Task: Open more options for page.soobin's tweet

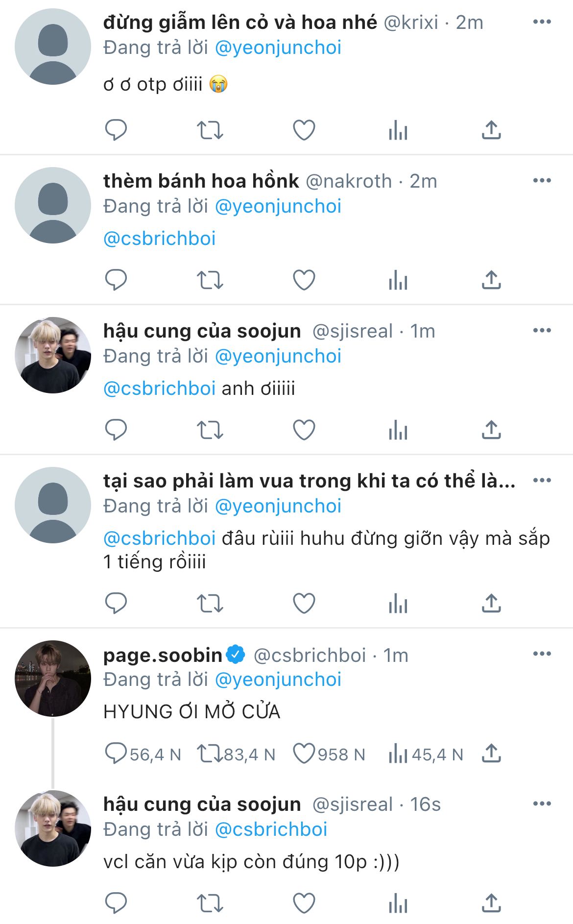Action: click(x=542, y=654)
